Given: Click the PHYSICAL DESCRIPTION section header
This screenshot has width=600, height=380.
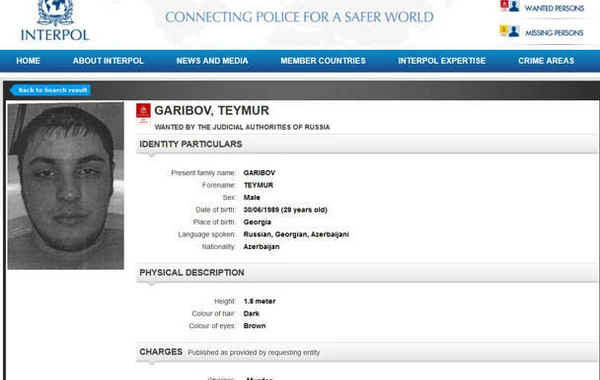Looking at the screenshot, I should point(367,273).
